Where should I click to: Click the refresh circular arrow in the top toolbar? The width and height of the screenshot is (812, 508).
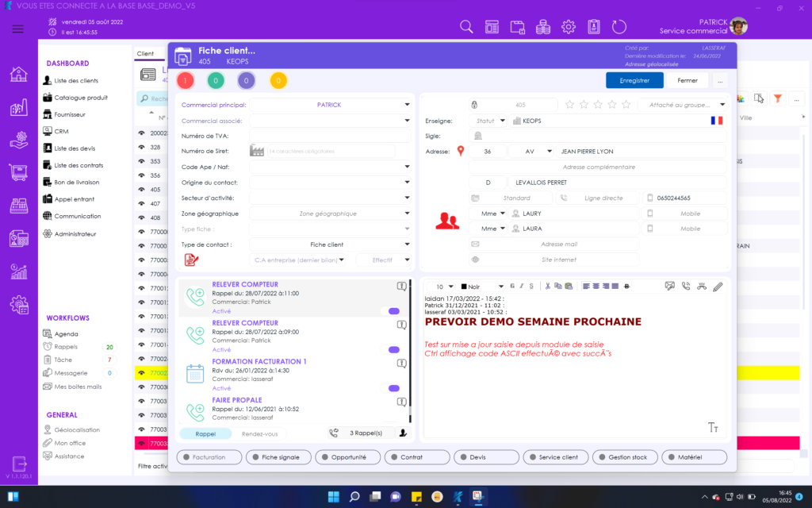tap(619, 27)
